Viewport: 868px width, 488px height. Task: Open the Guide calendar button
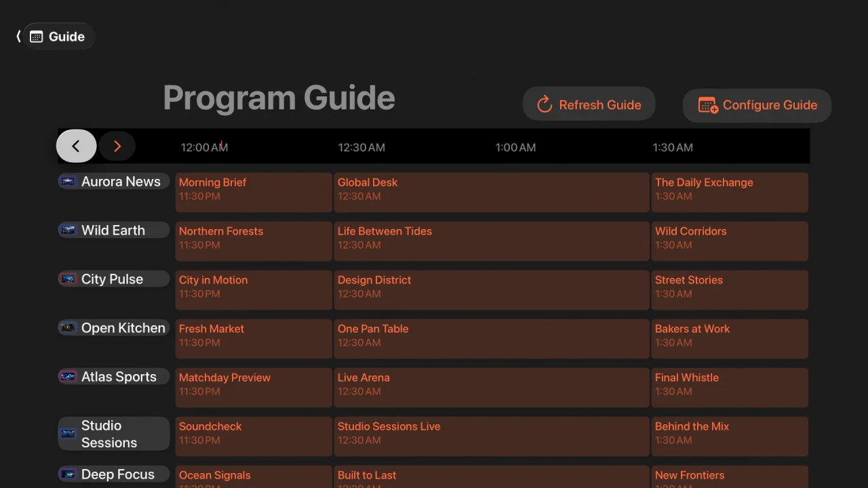coord(58,37)
